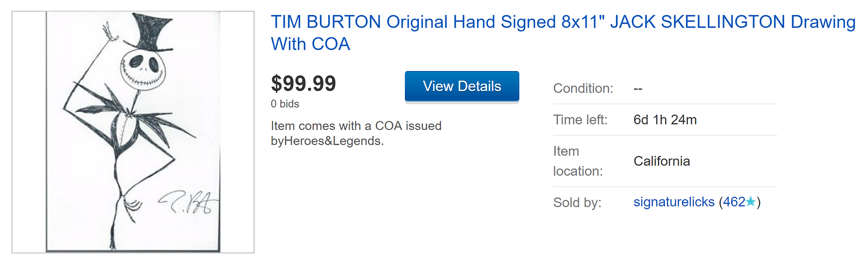
Task: Click the 0 bids count
Action: [285, 104]
